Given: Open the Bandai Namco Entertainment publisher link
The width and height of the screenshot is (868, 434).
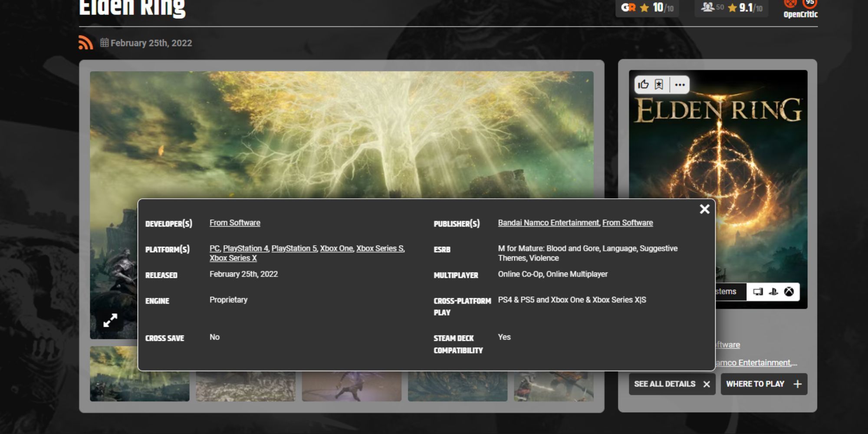Looking at the screenshot, I should (x=548, y=223).
